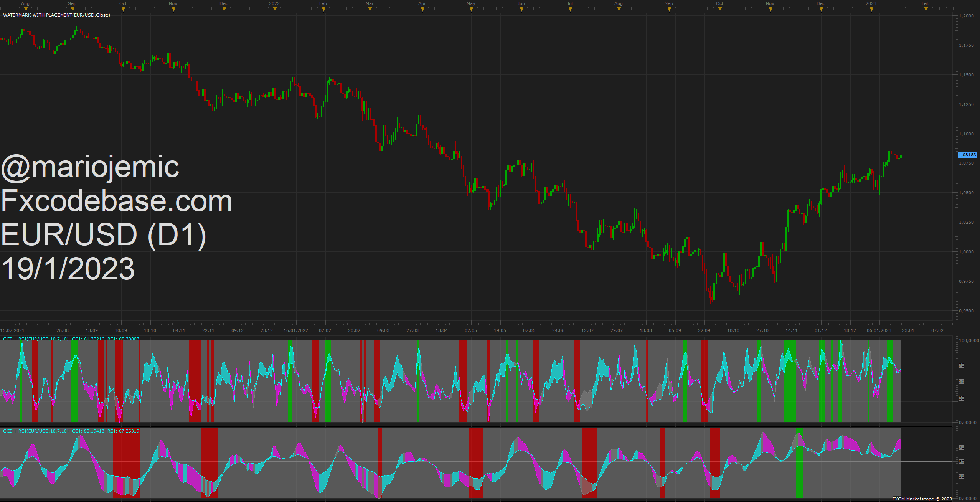This screenshot has height=502, width=980.
Task: Click the 1,2000 price axis label
Action: (966, 16)
